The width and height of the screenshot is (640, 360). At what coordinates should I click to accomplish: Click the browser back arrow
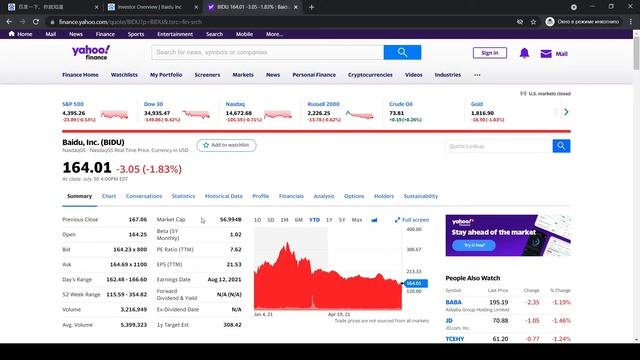[x=9, y=22]
